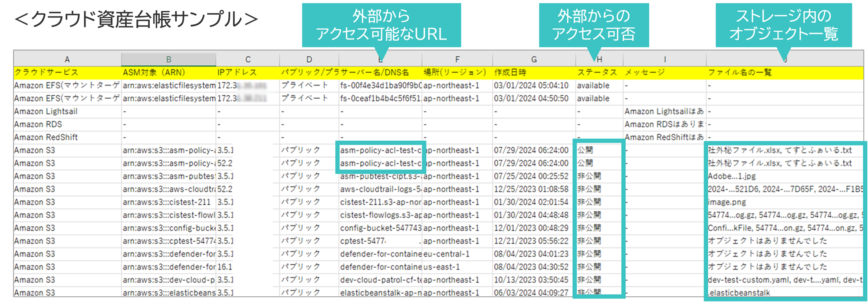Viewport: 868px width, 302px height.
Task: Select date cell 08/04/2023 04:01:23
Action: pos(534,254)
